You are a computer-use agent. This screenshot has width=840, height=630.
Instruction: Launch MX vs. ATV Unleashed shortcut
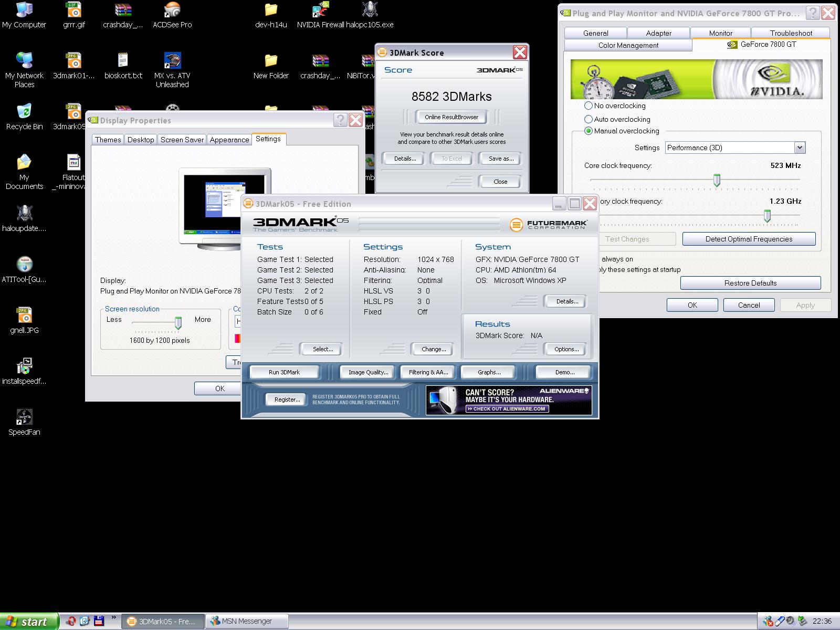coord(172,70)
